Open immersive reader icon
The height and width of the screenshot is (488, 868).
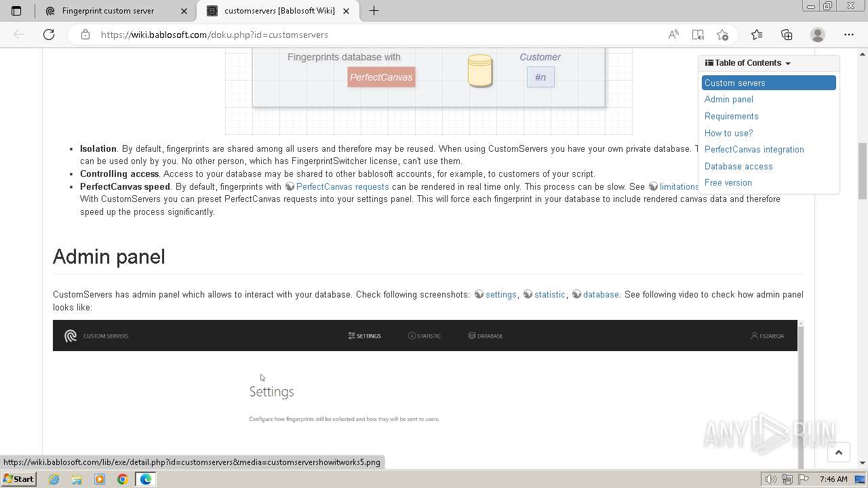[698, 35]
